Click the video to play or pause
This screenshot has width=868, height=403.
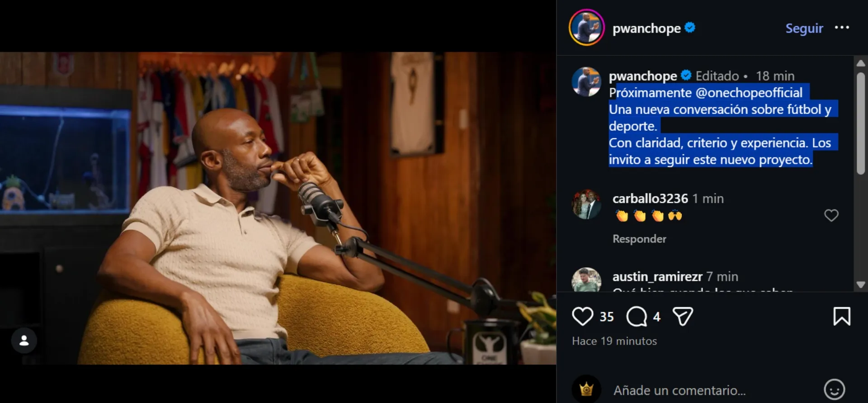point(278,208)
